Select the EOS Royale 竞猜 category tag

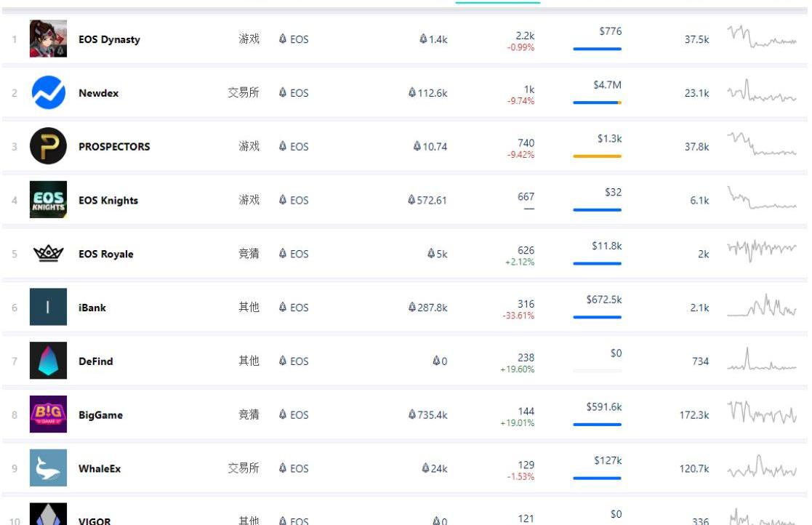tap(249, 254)
